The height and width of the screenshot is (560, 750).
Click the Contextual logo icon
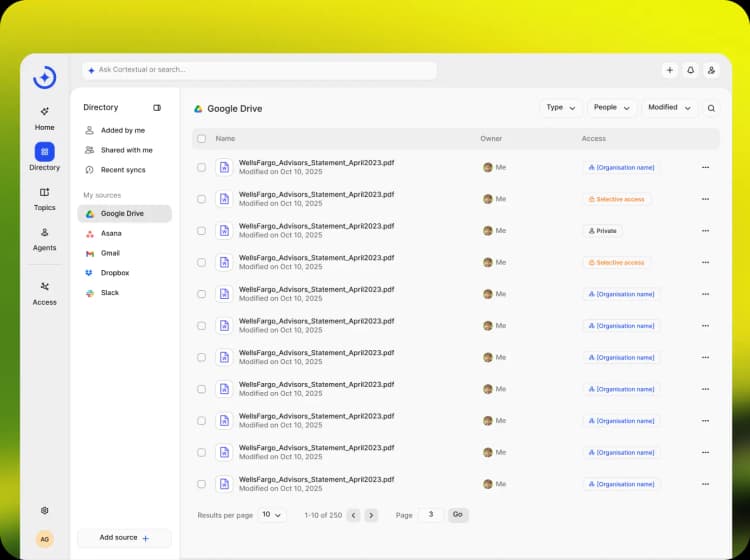(44, 77)
